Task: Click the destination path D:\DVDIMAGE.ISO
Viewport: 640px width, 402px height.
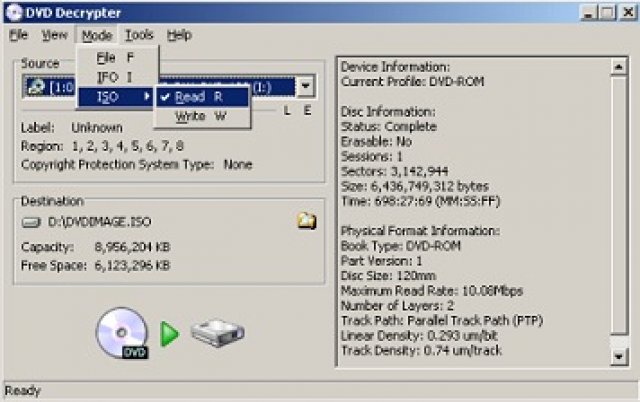Action: pyautogui.click(x=100, y=222)
